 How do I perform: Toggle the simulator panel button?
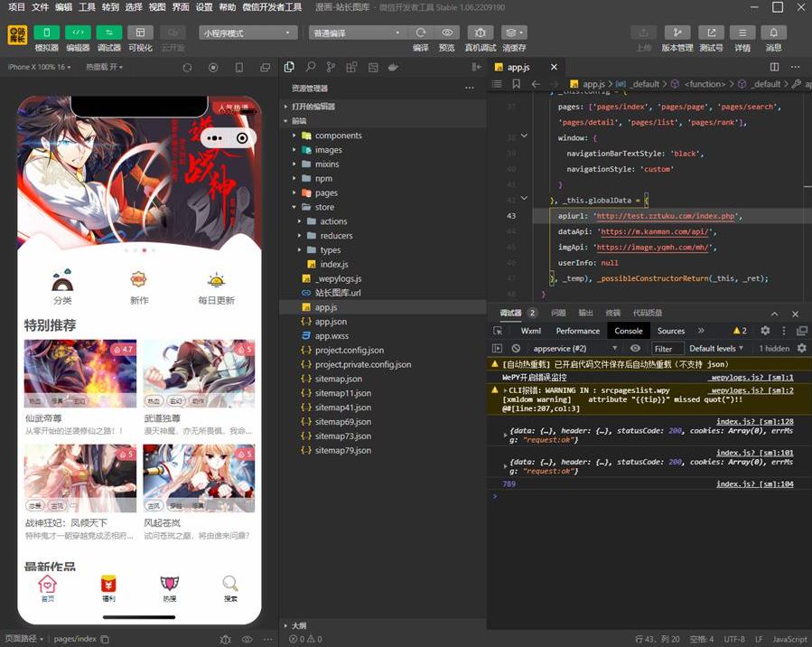(47, 33)
